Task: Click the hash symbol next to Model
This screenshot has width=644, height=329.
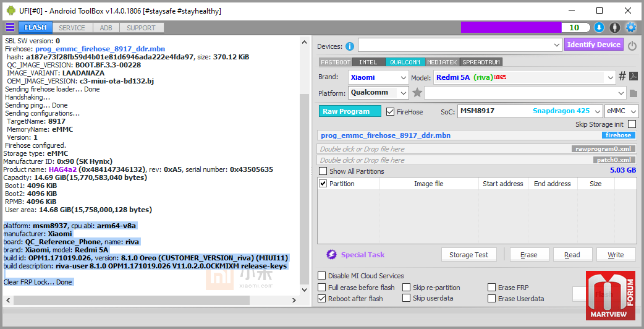Action: (622, 77)
